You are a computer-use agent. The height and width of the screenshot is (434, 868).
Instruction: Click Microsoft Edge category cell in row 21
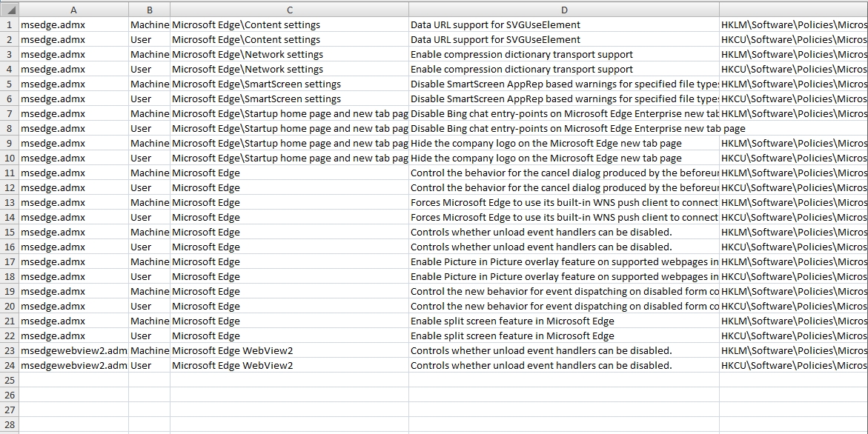(290, 321)
